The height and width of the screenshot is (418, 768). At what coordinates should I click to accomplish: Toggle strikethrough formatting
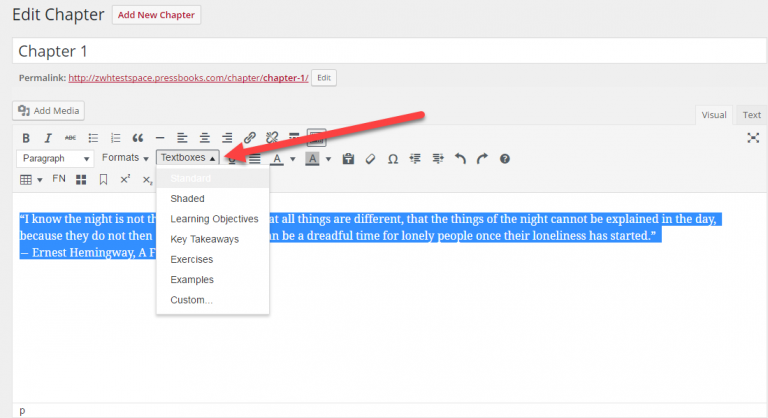click(70, 138)
